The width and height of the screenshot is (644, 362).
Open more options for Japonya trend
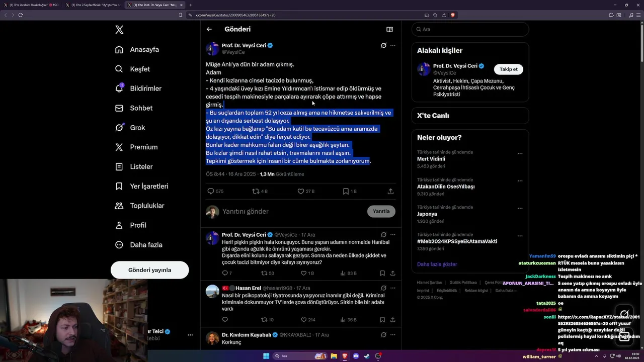coord(520,209)
